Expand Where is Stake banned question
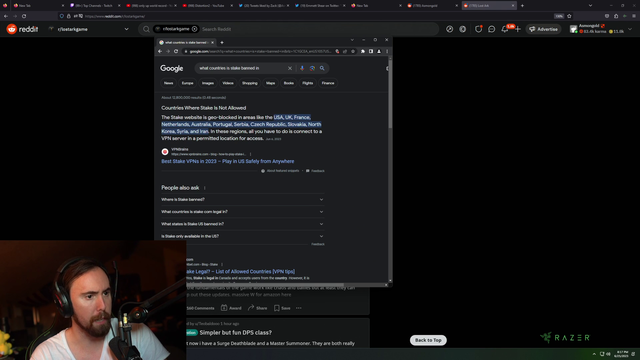Screen dimensions: 640x360 242,200
